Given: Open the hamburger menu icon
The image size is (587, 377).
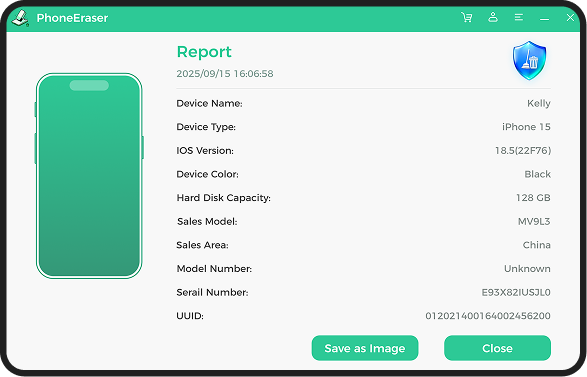Looking at the screenshot, I should tap(518, 17).
